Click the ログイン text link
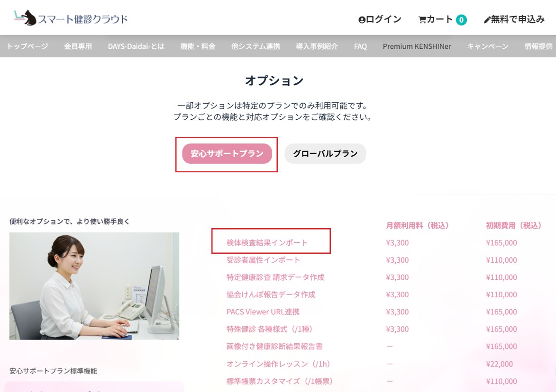The height and width of the screenshot is (392, 556). 383,19
